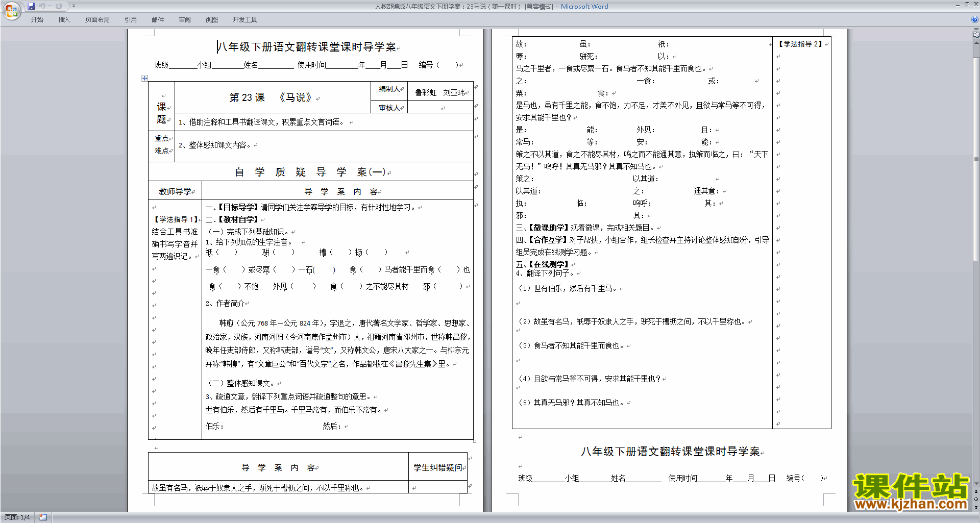The width and height of the screenshot is (980, 523).
Task: Select the 邮件 ribbon tab
Action: click(158, 20)
